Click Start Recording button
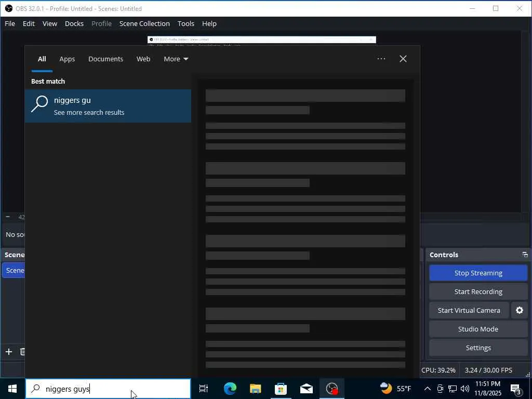Viewport: 532px width, 399px height. coord(478,292)
